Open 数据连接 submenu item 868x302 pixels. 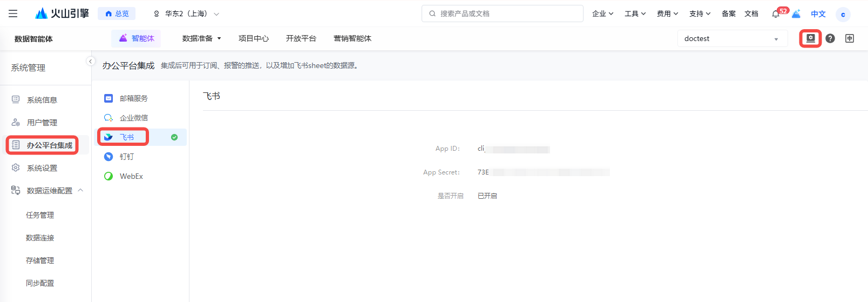click(40, 238)
